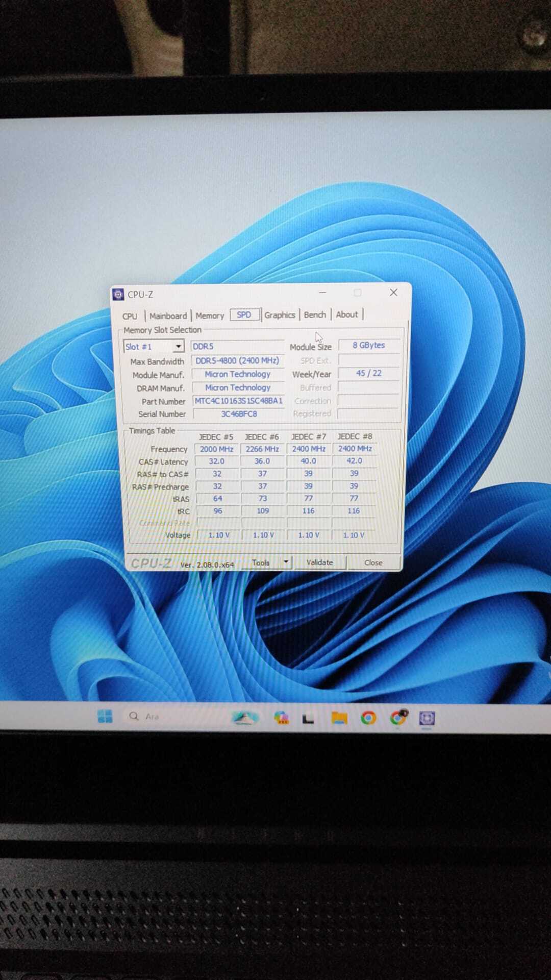This screenshot has width=551, height=980.
Task: Click the DRAM Manuf. Micron Technology value
Action: click(x=238, y=387)
